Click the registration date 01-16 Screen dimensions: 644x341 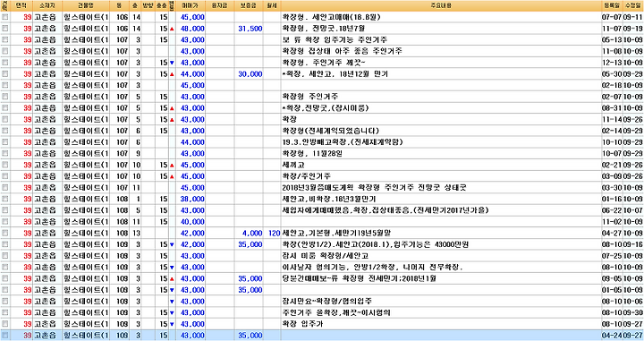coord(612,199)
